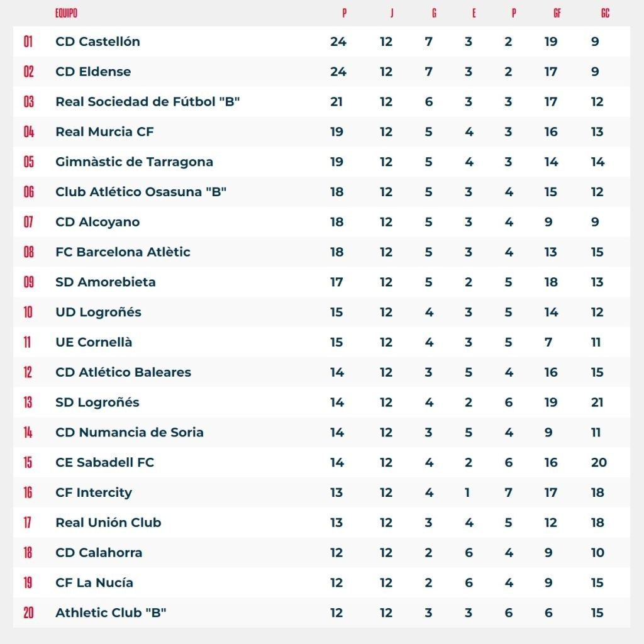Click the UE Cornellà team name

(x=94, y=342)
